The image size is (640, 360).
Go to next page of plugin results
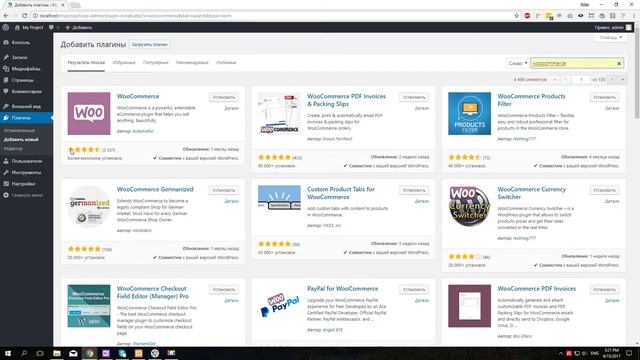(x=612, y=80)
